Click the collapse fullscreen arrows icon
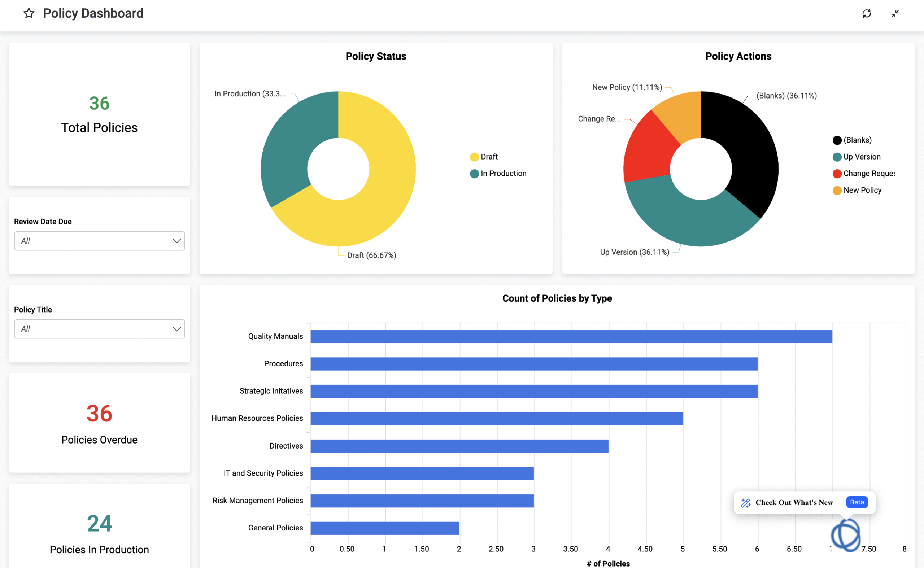The image size is (924, 568). point(895,13)
